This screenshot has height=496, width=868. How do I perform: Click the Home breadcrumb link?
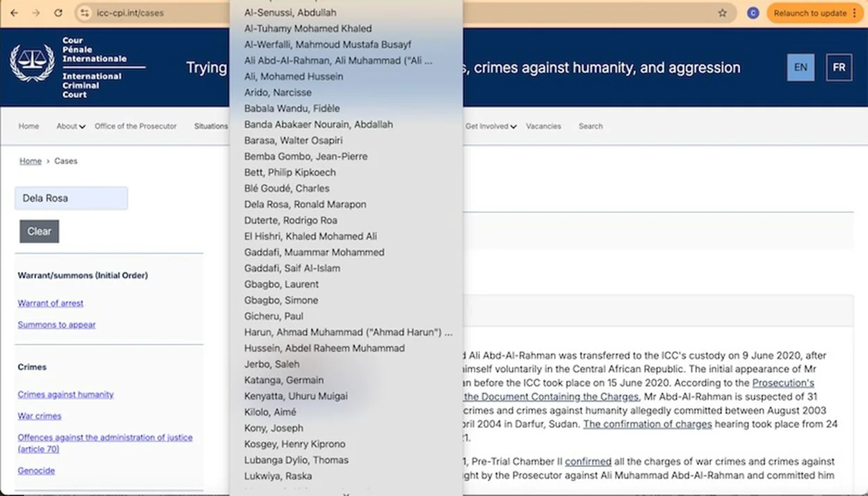(31, 161)
